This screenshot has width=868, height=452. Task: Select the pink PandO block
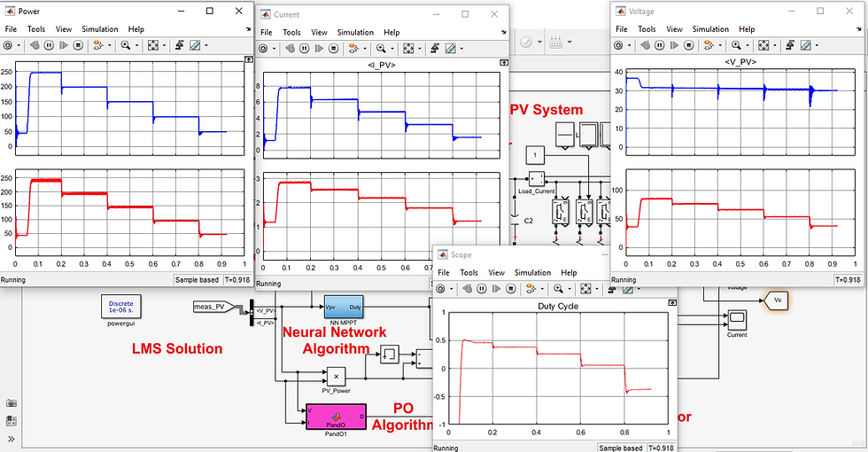pos(336,417)
